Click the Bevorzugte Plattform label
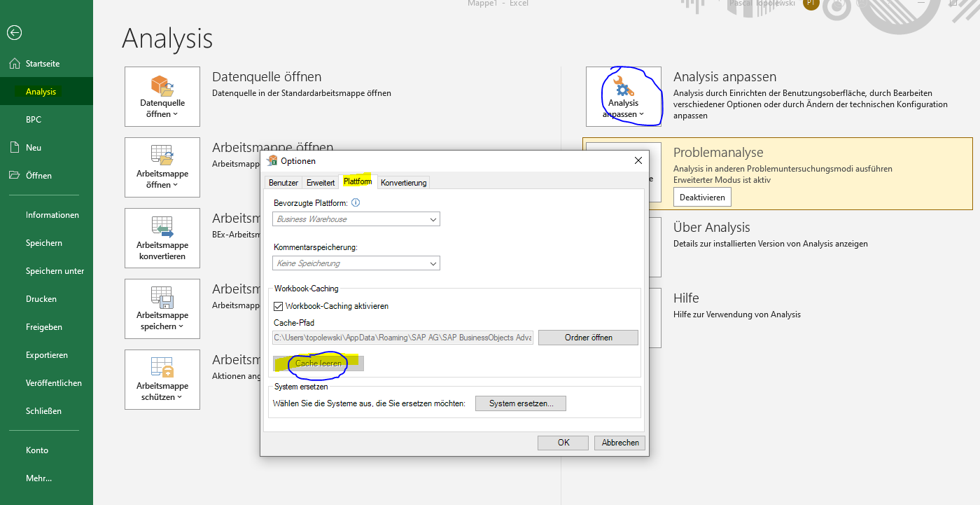The width and height of the screenshot is (980, 505). click(311, 203)
